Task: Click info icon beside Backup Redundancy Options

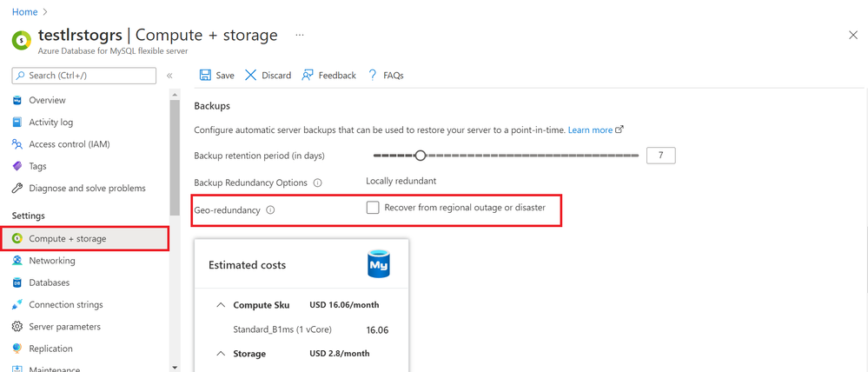Action: [x=317, y=183]
